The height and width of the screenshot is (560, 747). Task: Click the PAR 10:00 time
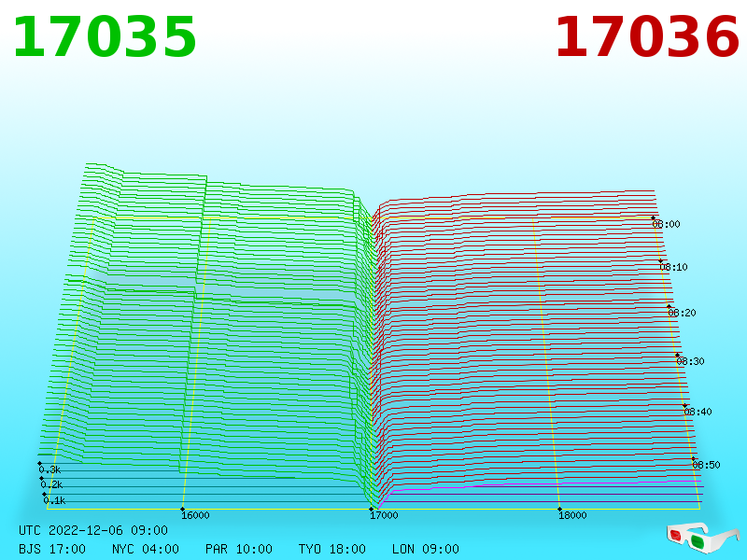click(239, 549)
